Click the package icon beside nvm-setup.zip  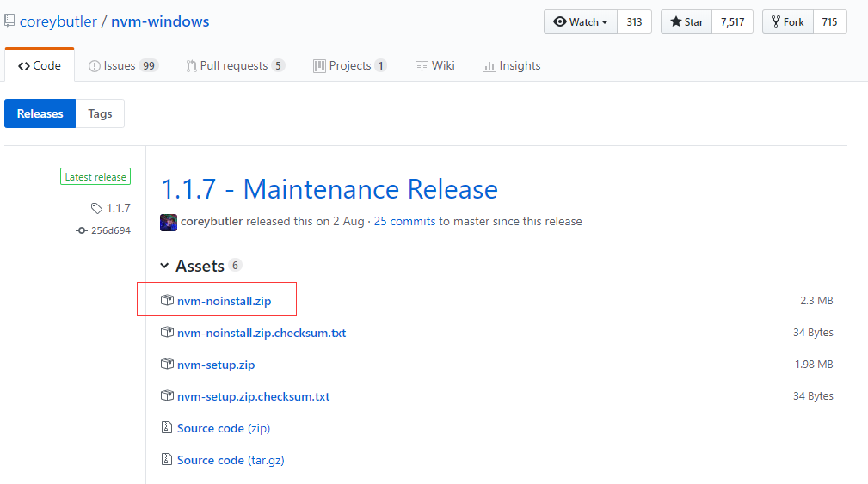167,364
